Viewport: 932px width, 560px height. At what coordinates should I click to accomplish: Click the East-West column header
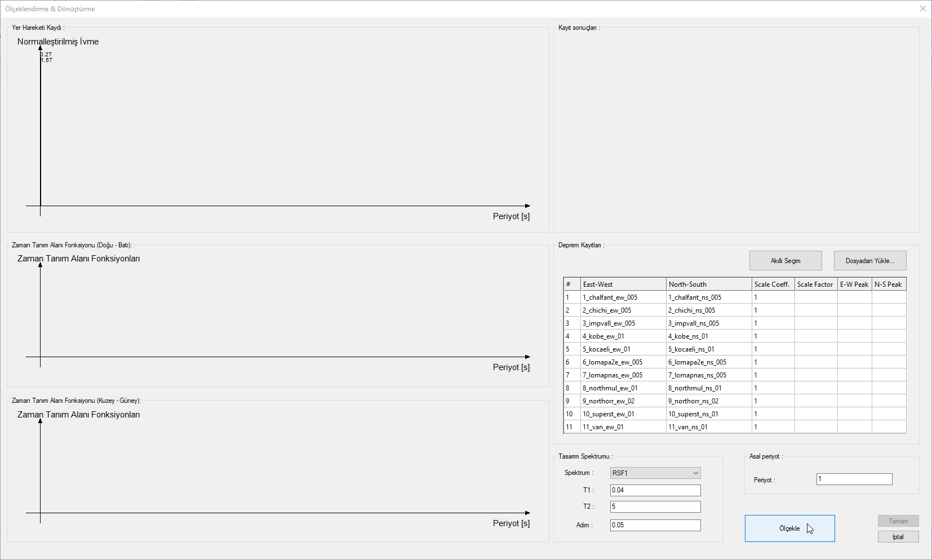pos(623,285)
